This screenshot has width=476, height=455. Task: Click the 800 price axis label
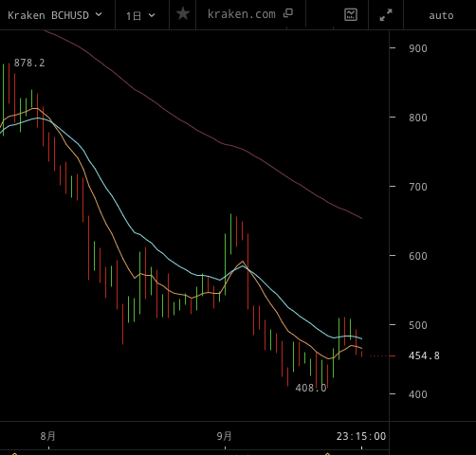coord(418,118)
